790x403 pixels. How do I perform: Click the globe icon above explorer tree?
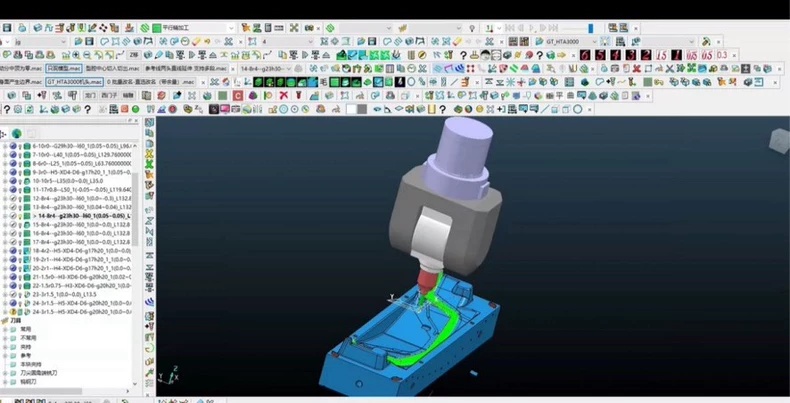17,133
